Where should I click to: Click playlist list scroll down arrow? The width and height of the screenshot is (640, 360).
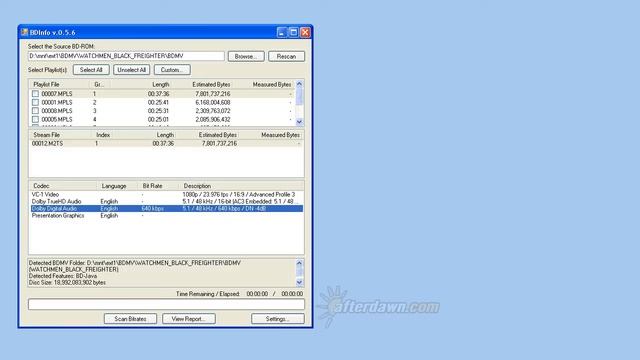[x=299, y=122]
